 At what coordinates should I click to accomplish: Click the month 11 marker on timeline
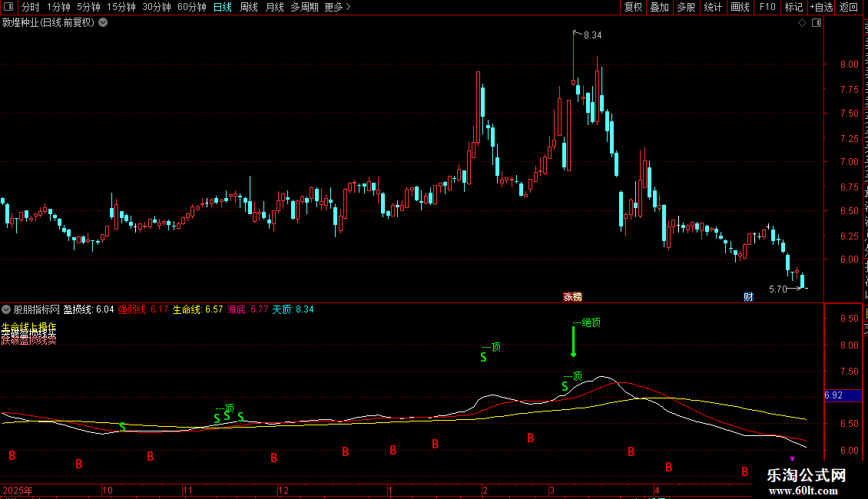point(187,490)
